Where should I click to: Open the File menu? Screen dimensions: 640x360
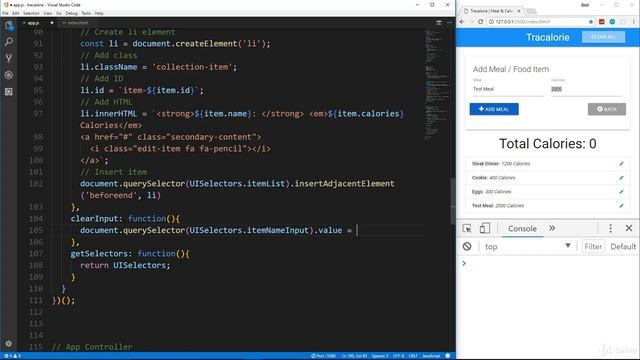click(x=5, y=13)
